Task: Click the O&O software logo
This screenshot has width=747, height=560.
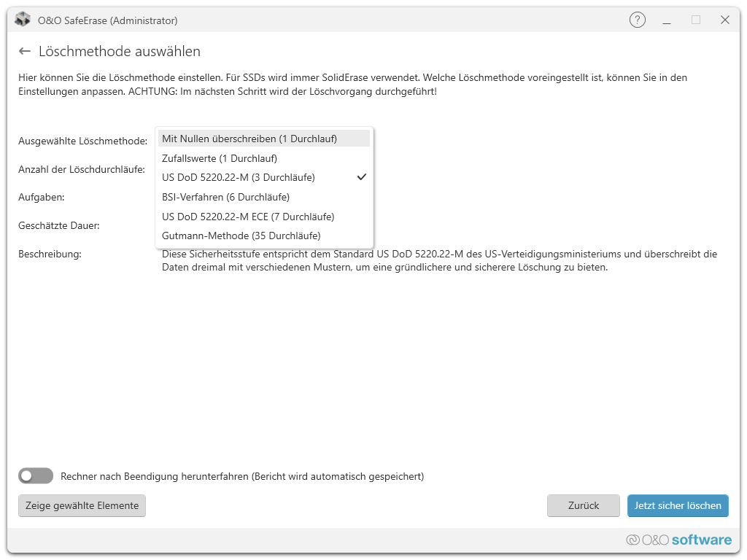Action: 678,540
